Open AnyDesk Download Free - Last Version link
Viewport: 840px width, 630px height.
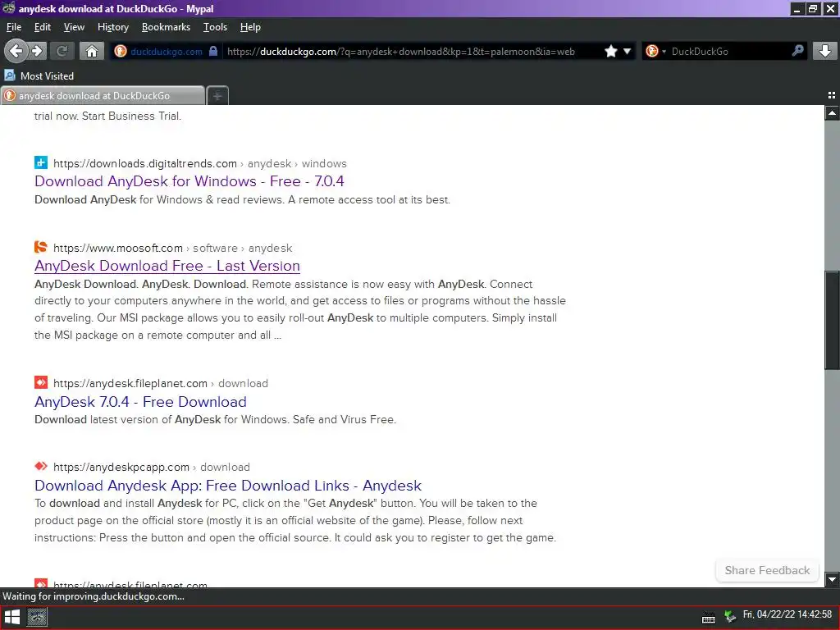click(x=167, y=266)
